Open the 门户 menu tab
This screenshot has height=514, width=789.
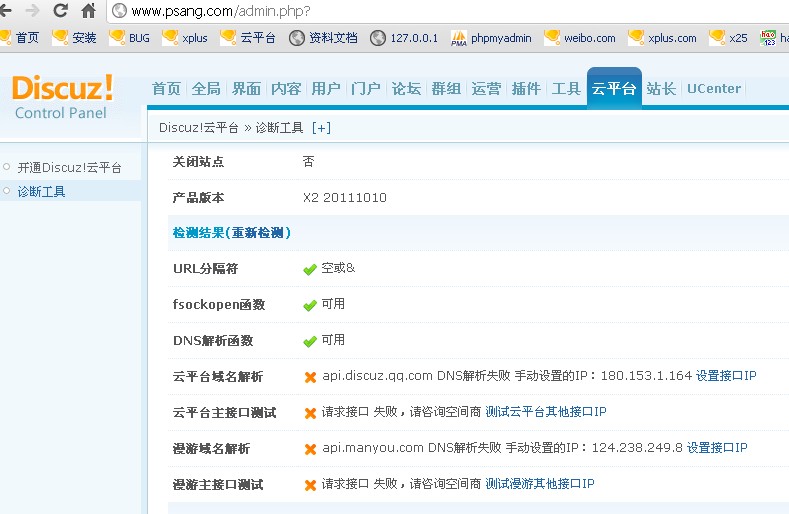[x=366, y=89]
